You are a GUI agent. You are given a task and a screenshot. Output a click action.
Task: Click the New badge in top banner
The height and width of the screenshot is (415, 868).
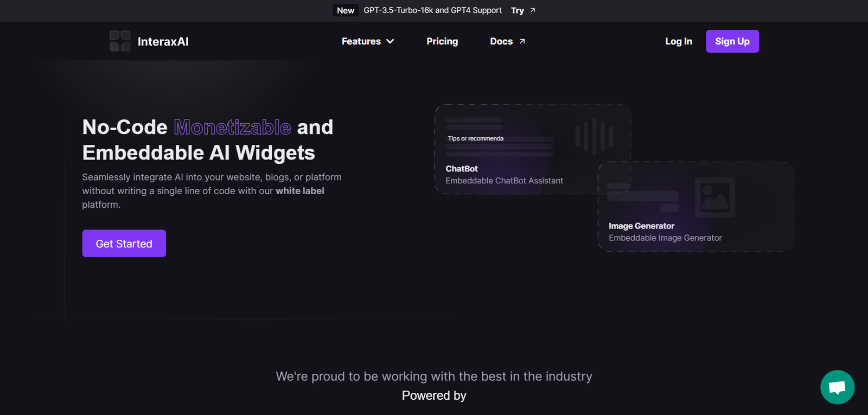[x=346, y=10]
